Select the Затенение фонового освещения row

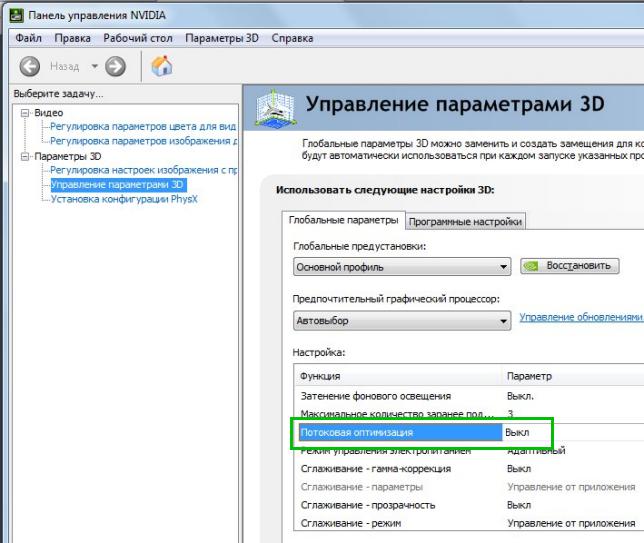click(469, 396)
